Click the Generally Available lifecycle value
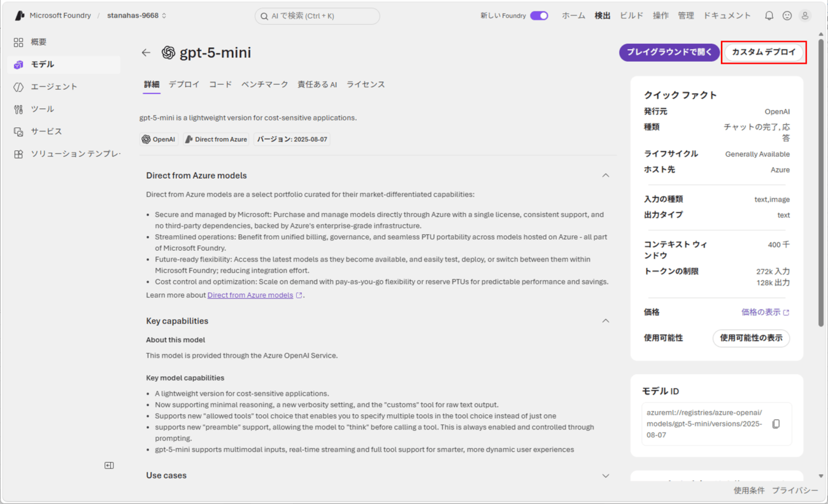 pos(757,154)
